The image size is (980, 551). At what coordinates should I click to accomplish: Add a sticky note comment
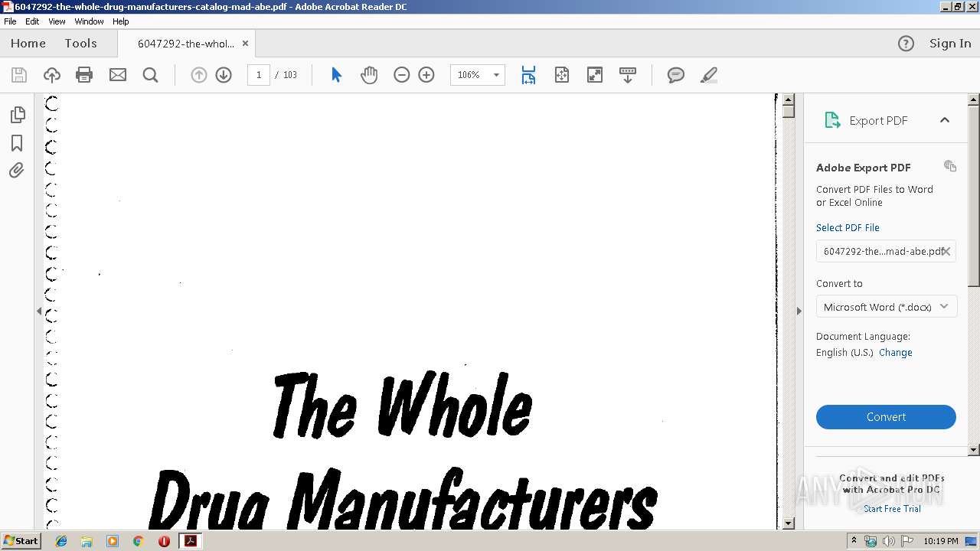(x=676, y=75)
